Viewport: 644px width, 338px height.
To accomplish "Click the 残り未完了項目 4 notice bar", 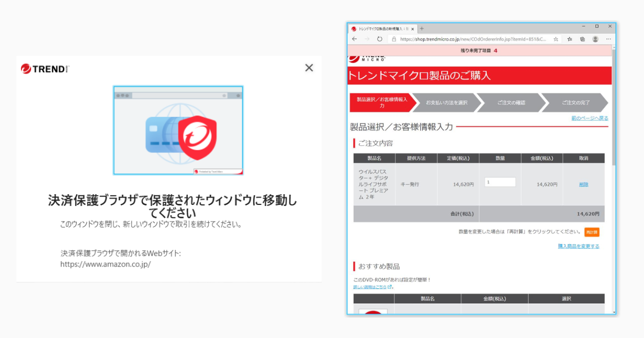I will (480, 50).
